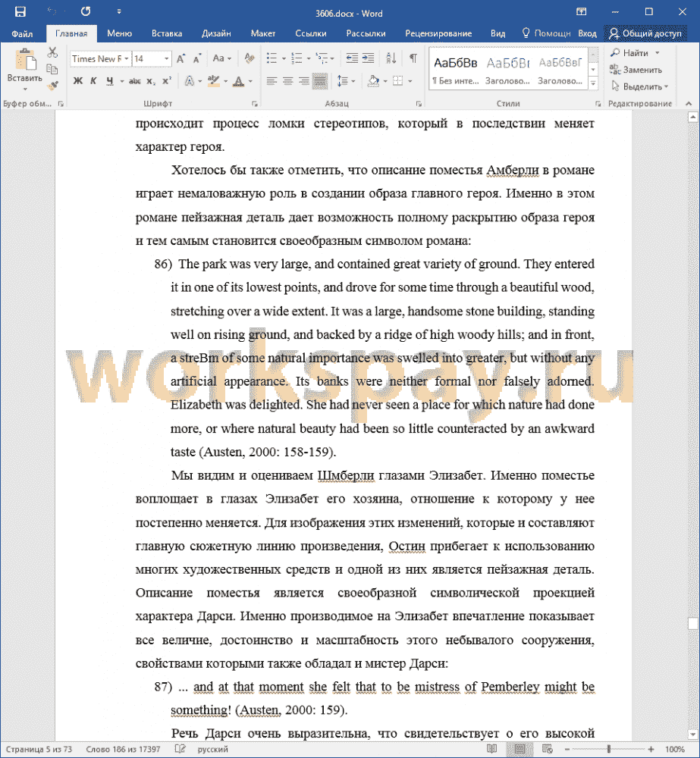This screenshot has width=700, height=758.
Task: Click the vertical scrollbar down arrow
Action: coord(692,735)
